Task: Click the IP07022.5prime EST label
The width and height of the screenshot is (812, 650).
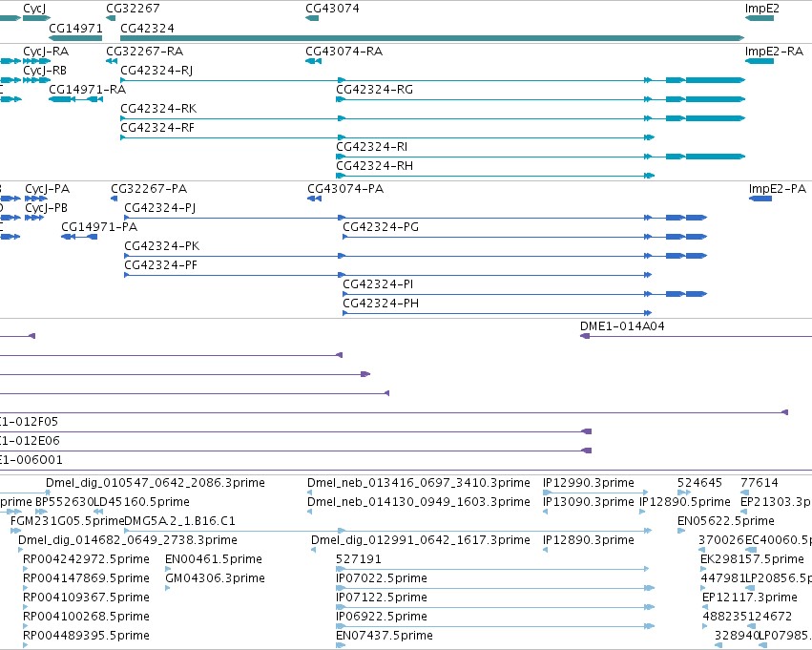Action: click(382, 578)
